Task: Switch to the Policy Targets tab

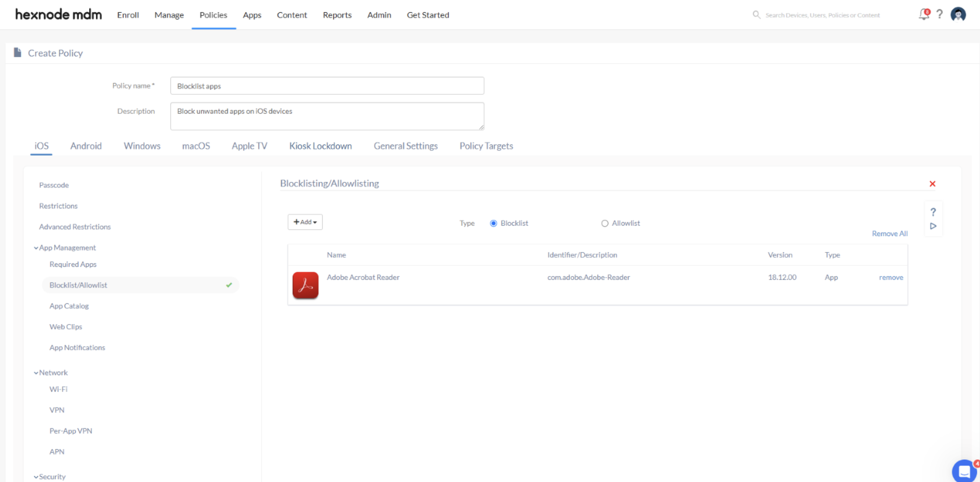Action: point(486,145)
